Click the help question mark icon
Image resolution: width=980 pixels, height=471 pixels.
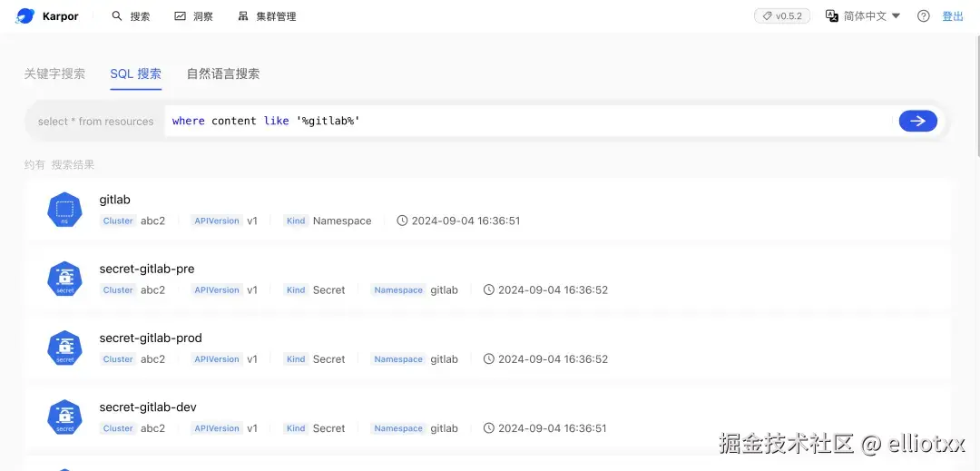923,16
